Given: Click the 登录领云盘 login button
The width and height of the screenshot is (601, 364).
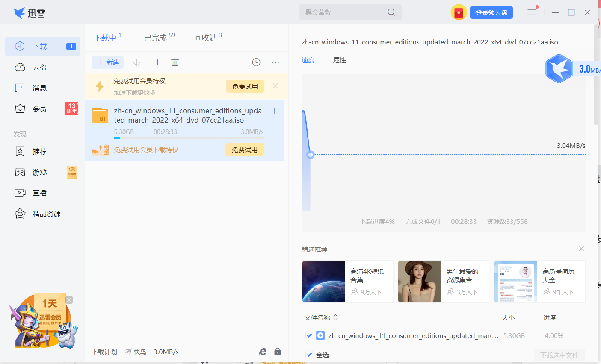Looking at the screenshot, I should 491,12.
